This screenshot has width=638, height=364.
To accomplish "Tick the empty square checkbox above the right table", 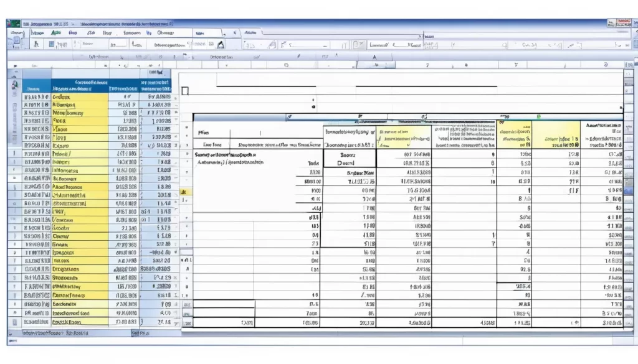I will 184,91.
